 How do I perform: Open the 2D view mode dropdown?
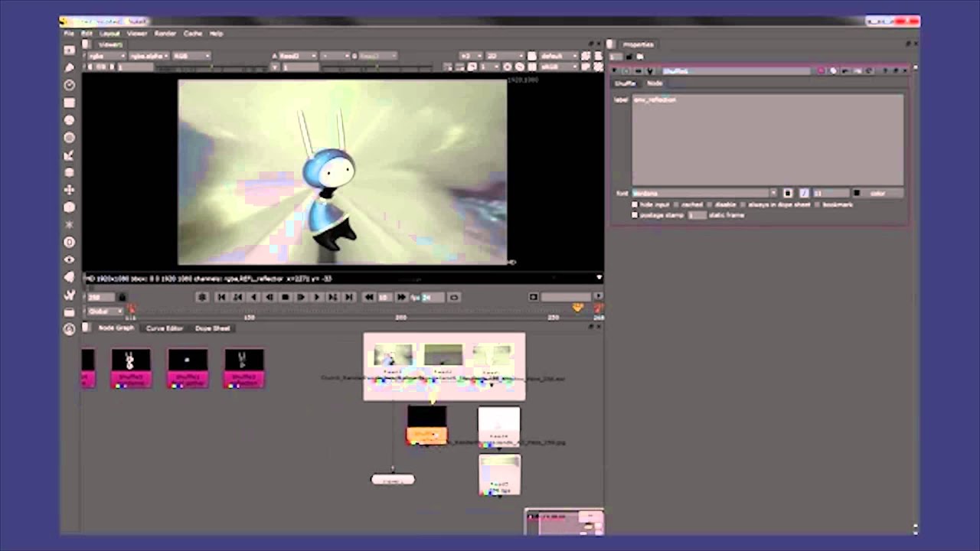504,56
